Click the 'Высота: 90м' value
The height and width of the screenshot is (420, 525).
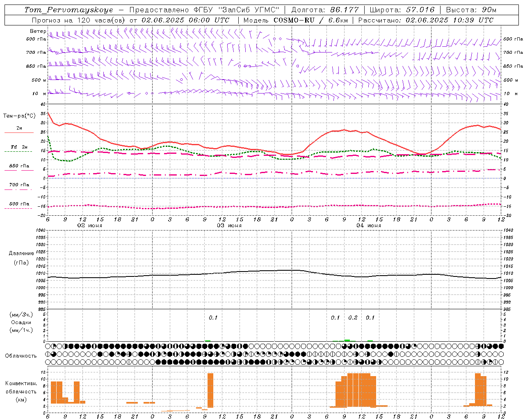[x=471, y=10]
